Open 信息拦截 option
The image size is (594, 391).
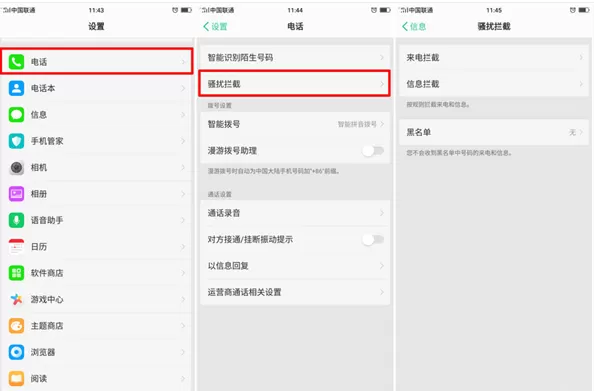[494, 84]
